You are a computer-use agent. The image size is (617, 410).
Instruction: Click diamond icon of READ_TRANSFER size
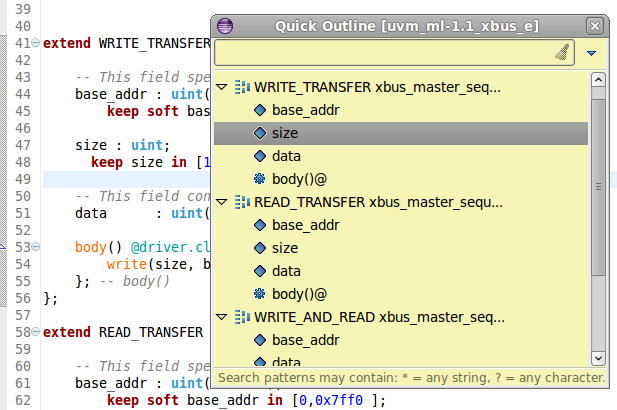pyautogui.click(x=260, y=248)
